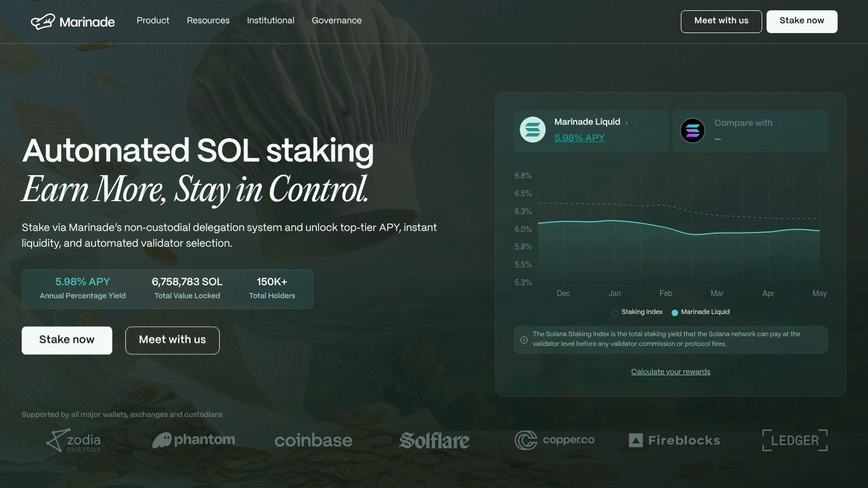868x488 pixels.
Task: Click the Phantom wallet logo
Action: [194, 440]
